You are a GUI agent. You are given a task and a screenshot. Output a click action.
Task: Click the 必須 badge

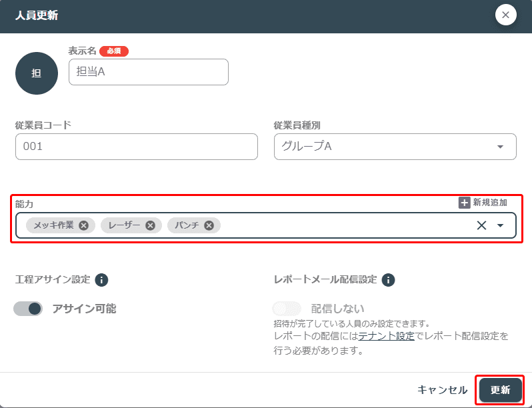[114, 51]
